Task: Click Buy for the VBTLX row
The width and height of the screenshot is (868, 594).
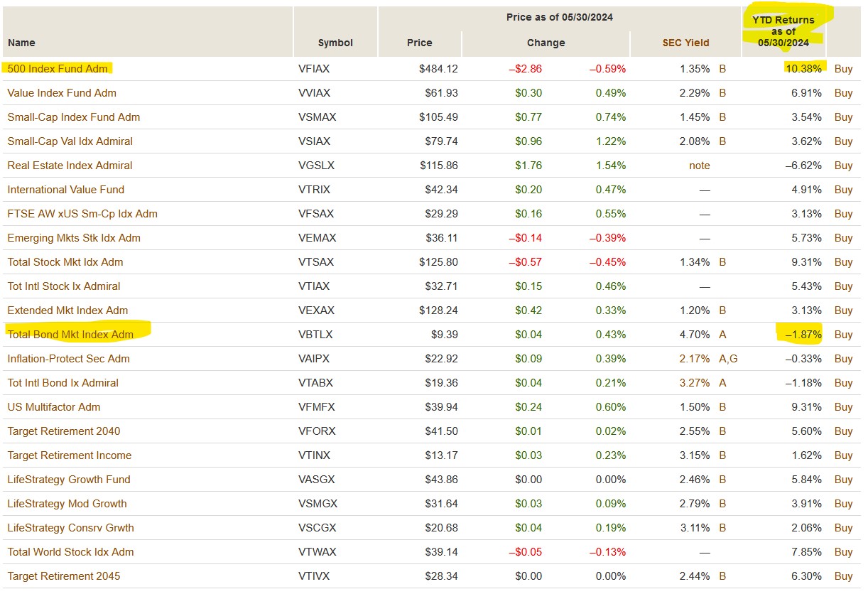Action: [843, 335]
